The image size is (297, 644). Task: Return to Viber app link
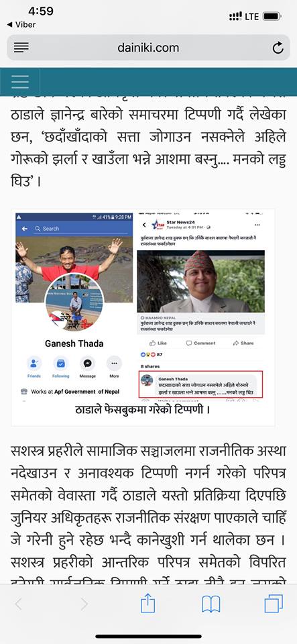[x=21, y=25]
